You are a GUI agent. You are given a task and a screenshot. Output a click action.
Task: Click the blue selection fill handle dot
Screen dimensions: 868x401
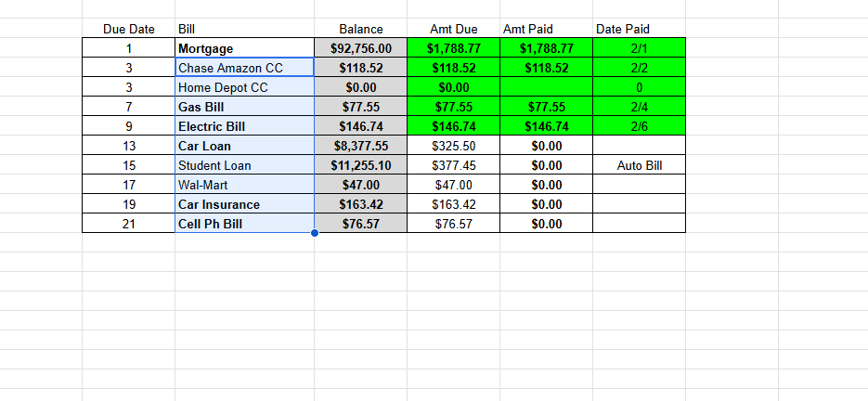pyautogui.click(x=315, y=233)
